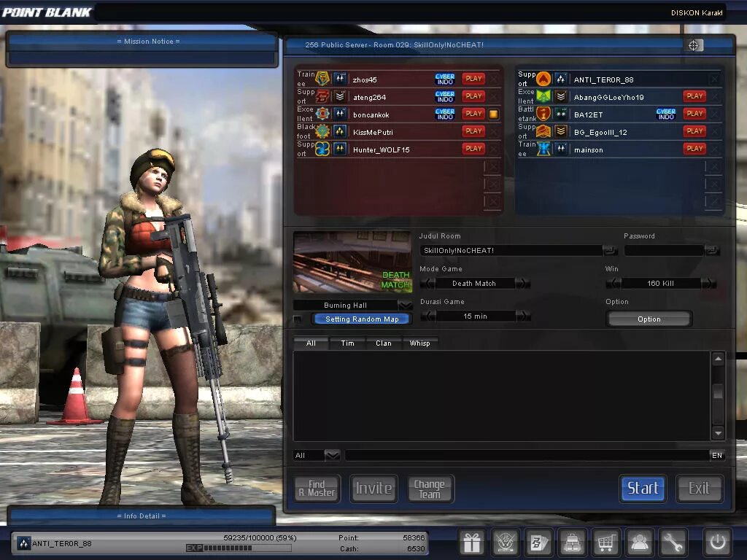The height and width of the screenshot is (560, 747).
Task: Click the Setting Random Map button
Action: [362, 319]
